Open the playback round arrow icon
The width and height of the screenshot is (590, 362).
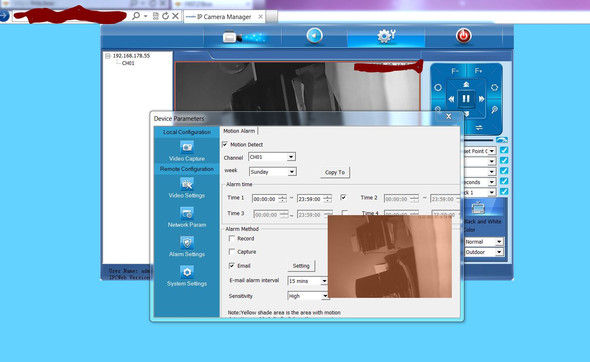pyautogui.click(x=314, y=36)
